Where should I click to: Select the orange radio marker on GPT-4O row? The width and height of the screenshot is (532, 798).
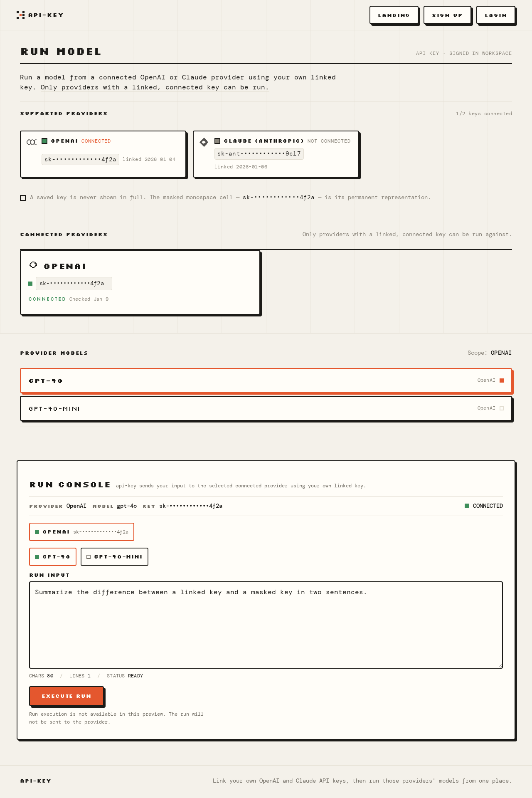click(502, 380)
